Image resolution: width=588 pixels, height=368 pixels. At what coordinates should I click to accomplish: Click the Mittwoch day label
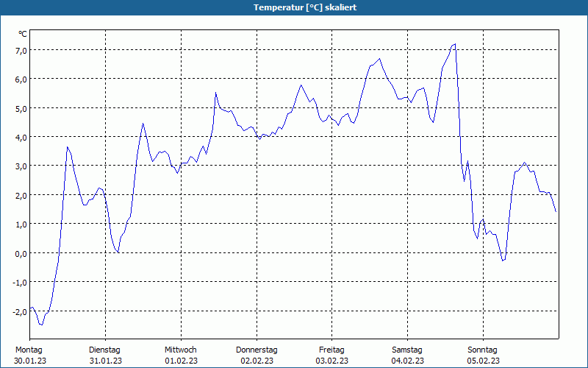(181, 350)
